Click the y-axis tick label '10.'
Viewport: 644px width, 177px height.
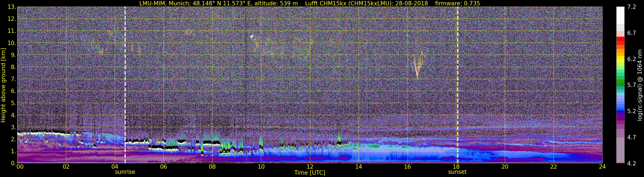click(12, 43)
